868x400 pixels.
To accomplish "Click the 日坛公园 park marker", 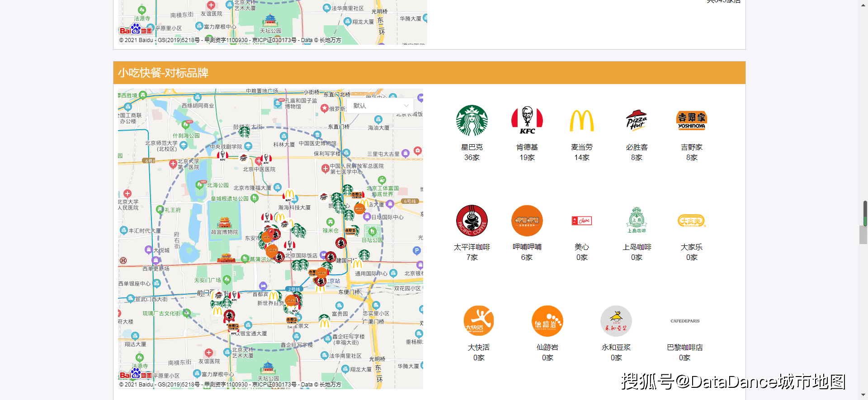I will [373, 231].
